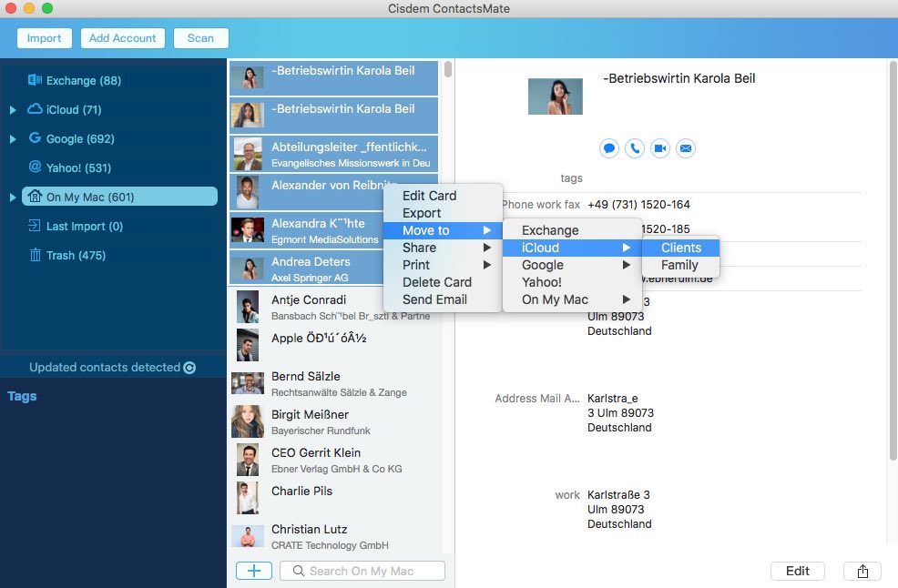Click the Updated contacts detected refresh icon
The image size is (898, 588).
[189, 368]
